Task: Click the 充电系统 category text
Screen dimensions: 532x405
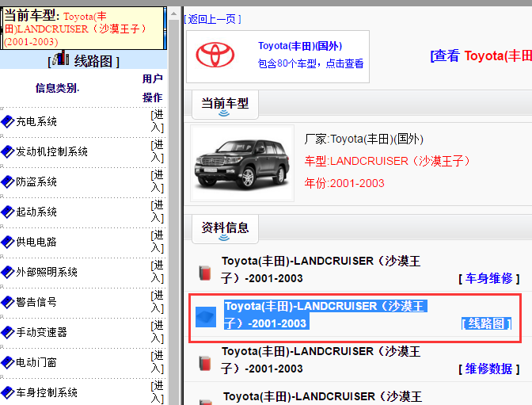Action: [x=36, y=121]
